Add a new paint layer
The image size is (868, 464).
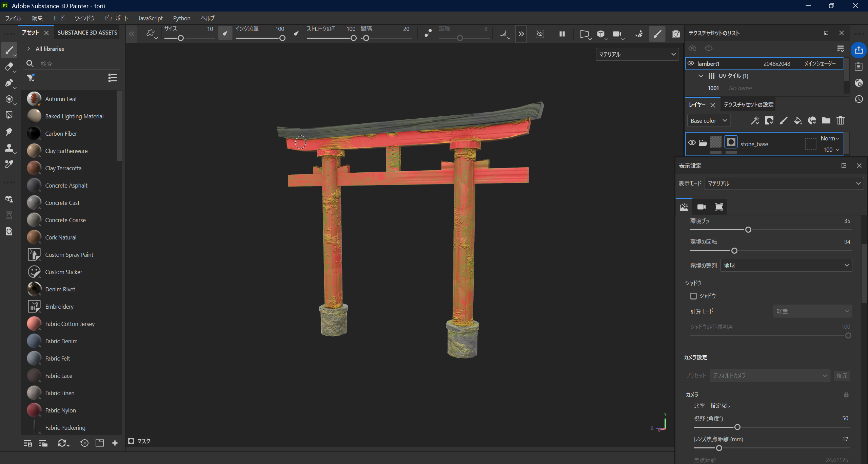tap(784, 121)
